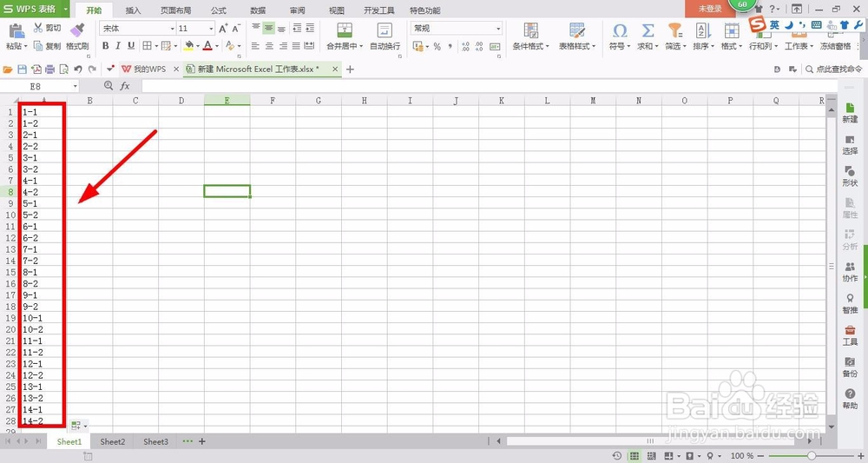Switch to Sheet2 tab
The width and height of the screenshot is (868, 463).
[x=112, y=441]
